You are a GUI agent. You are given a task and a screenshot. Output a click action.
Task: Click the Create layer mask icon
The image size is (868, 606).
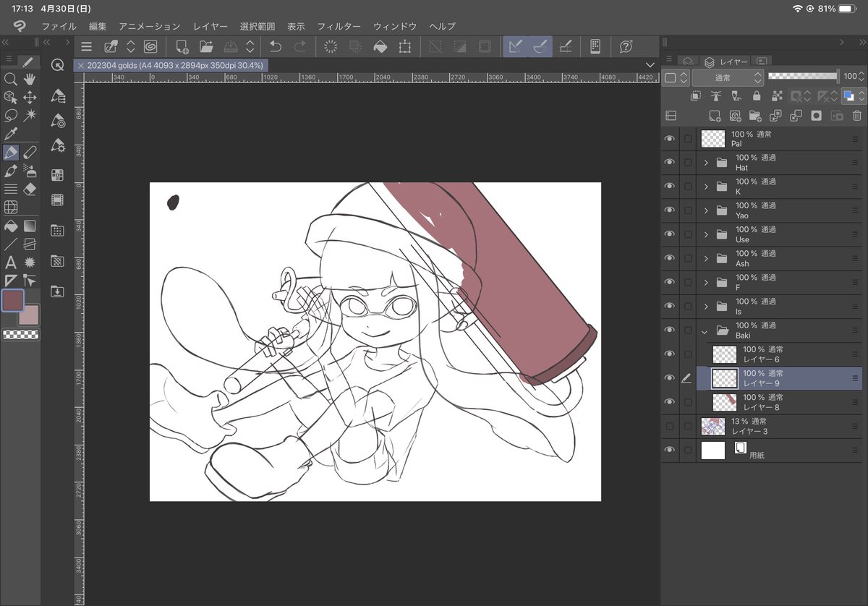coord(816,115)
